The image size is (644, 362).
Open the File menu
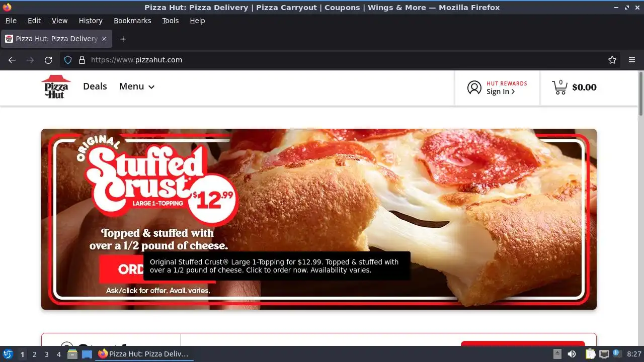pyautogui.click(x=11, y=21)
